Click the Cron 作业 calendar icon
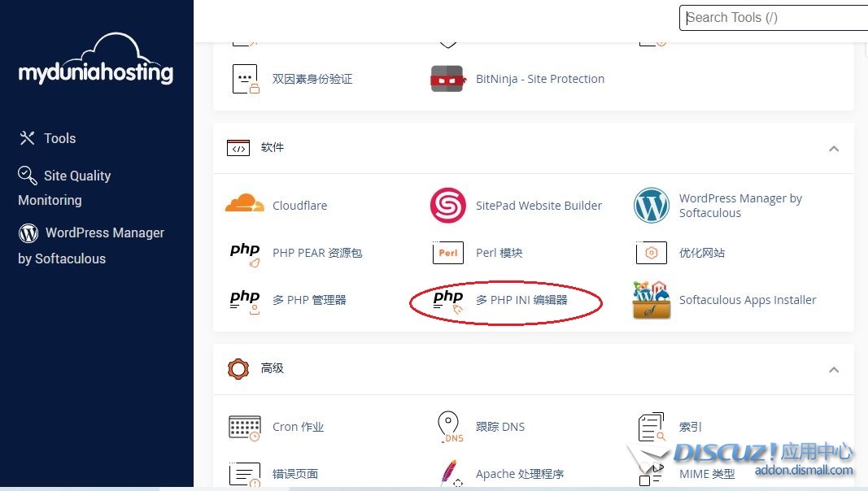 pyautogui.click(x=245, y=428)
